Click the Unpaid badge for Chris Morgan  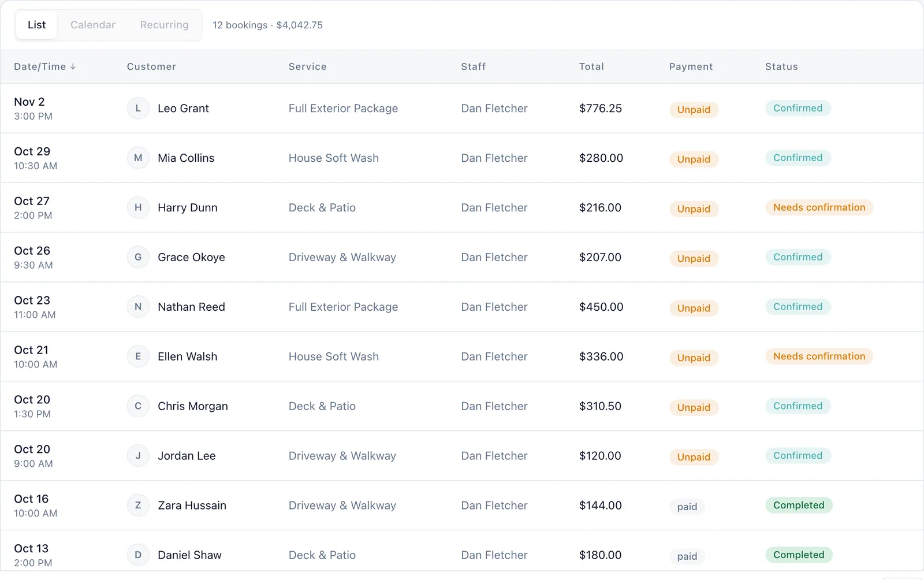(x=694, y=408)
